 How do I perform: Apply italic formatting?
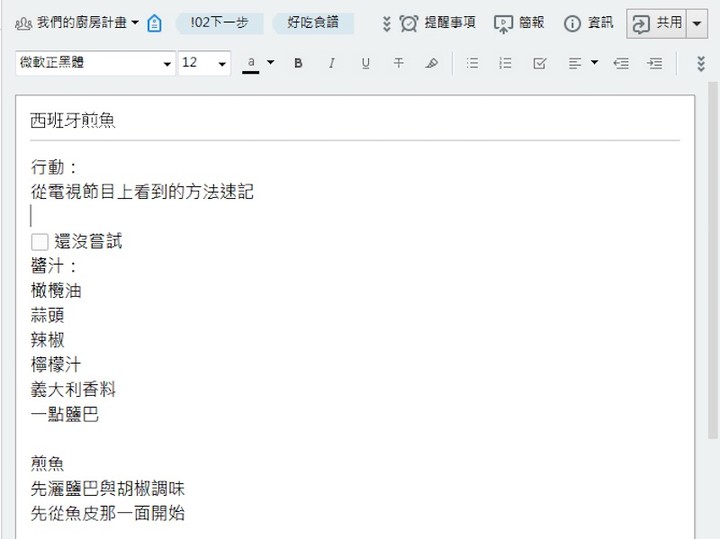tap(331, 63)
